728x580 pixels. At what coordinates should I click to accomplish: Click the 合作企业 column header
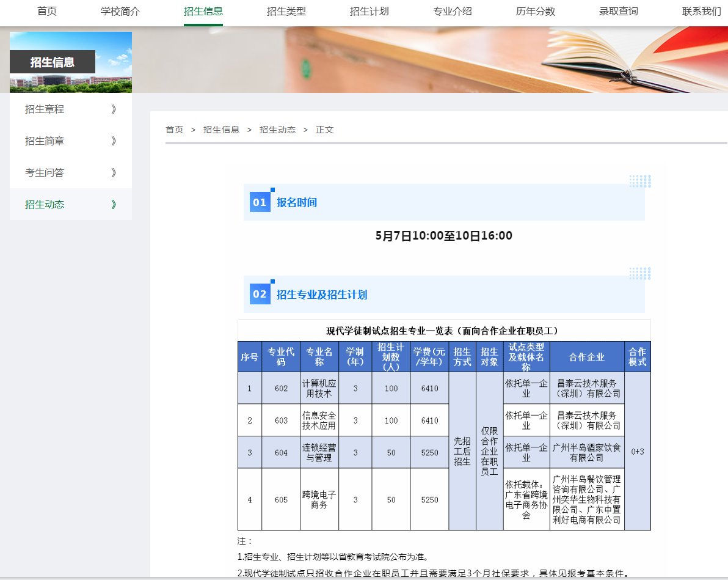(587, 357)
